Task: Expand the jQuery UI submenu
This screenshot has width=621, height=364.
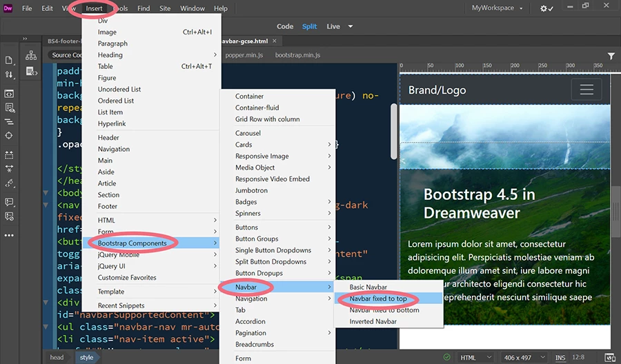Action: tap(151, 266)
